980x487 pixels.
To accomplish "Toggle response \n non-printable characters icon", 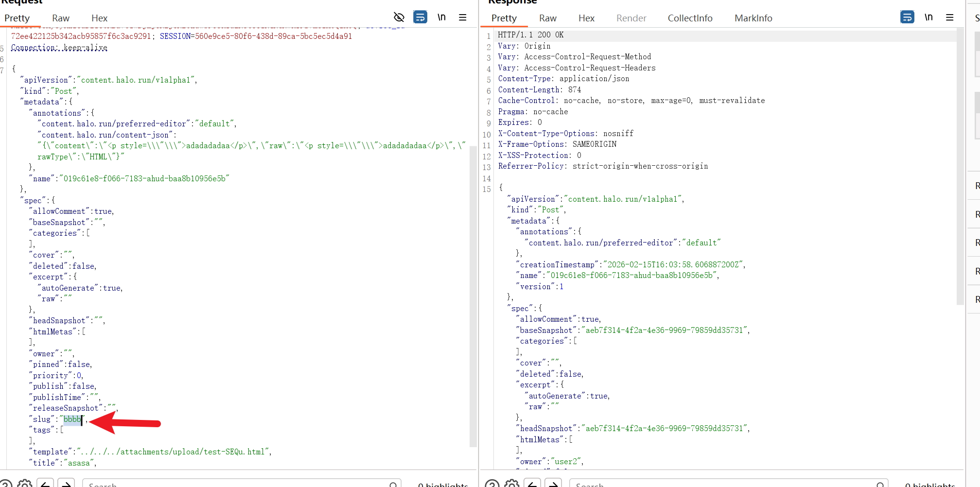I will 928,17.
